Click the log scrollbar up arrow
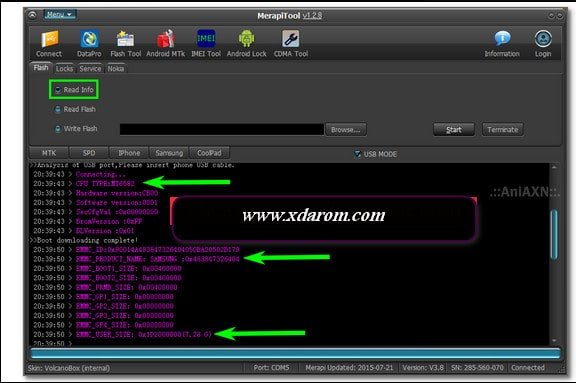Screen dimensions: 576x383 click(x=554, y=167)
